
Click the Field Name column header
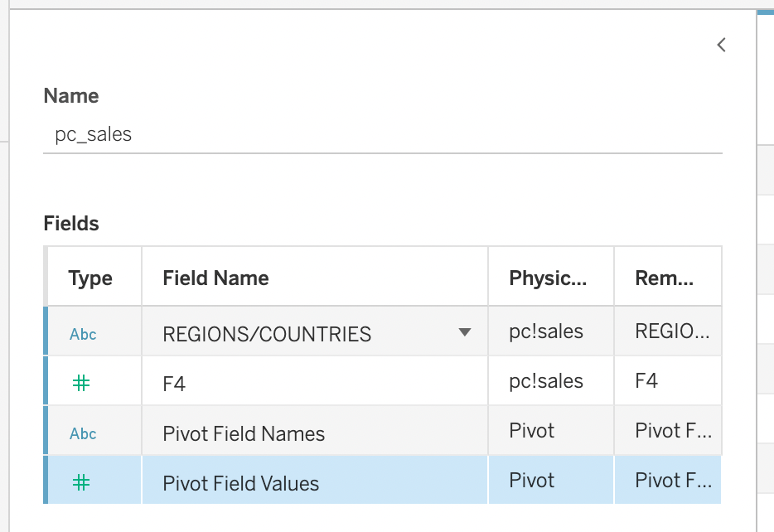[215, 278]
